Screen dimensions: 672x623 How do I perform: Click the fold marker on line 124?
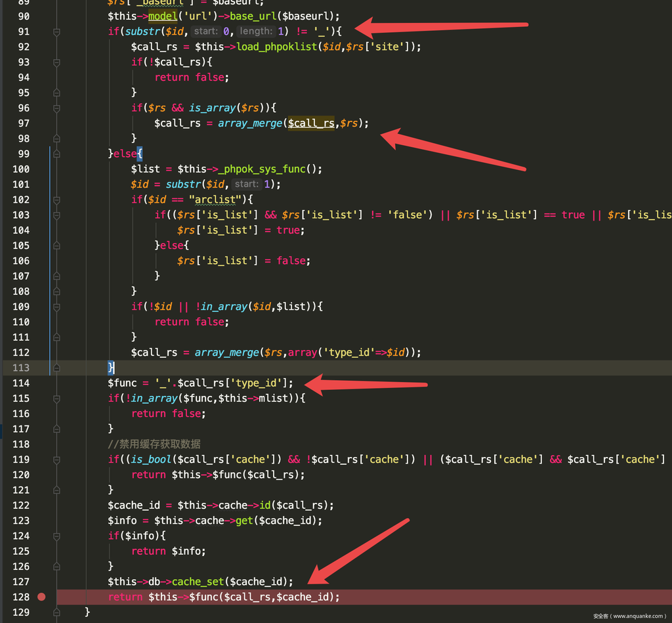tap(57, 536)
